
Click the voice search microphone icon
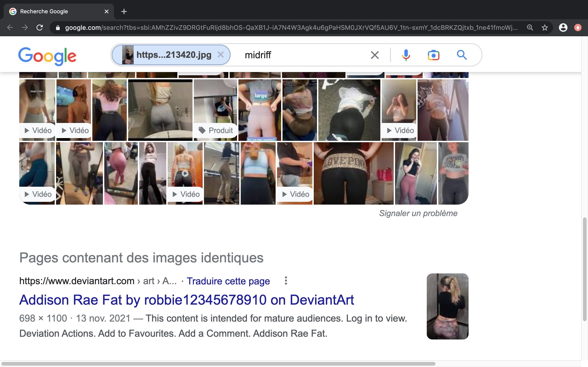pos(406,55)
